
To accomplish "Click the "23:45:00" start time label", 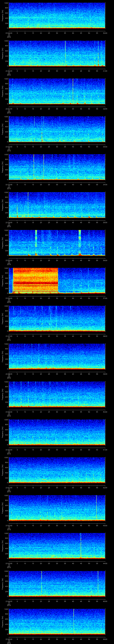I will point(9,639).
